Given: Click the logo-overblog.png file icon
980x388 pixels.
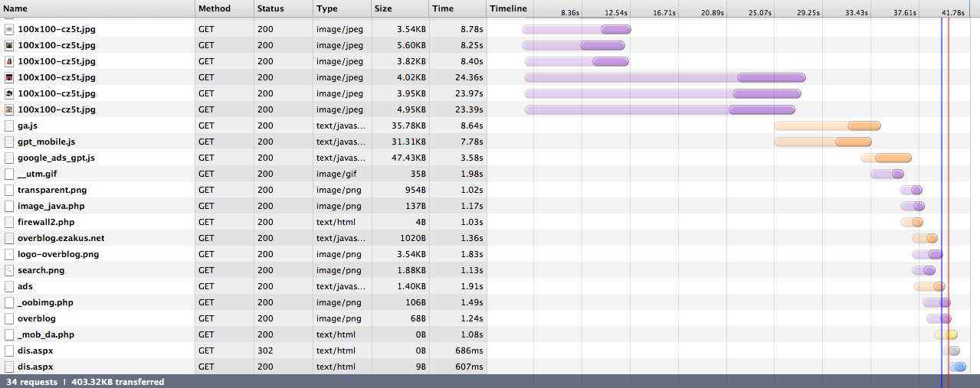Looking at the screenshot, I should coord(9,254).
